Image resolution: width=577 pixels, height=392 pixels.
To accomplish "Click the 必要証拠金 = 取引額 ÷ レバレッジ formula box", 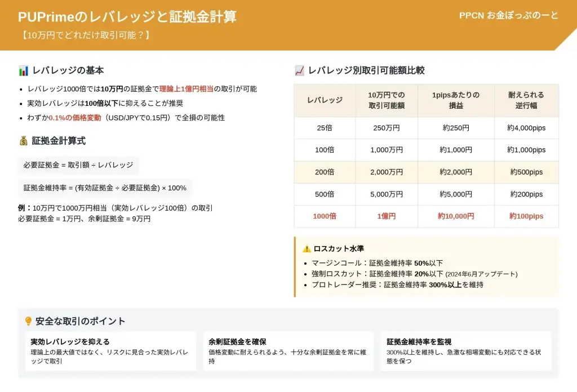I will 78,165.
